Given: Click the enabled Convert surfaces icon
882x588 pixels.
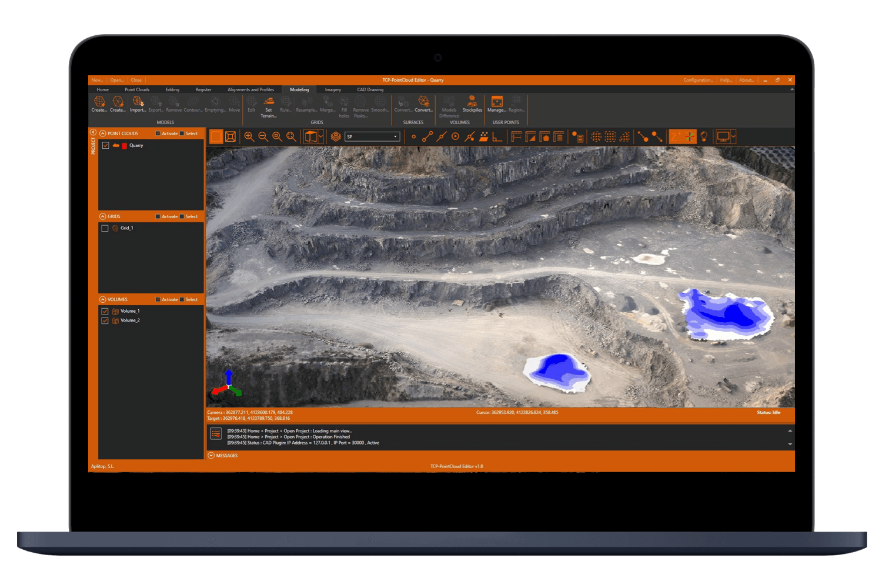Looking at the screenshot, I should 423,102.
